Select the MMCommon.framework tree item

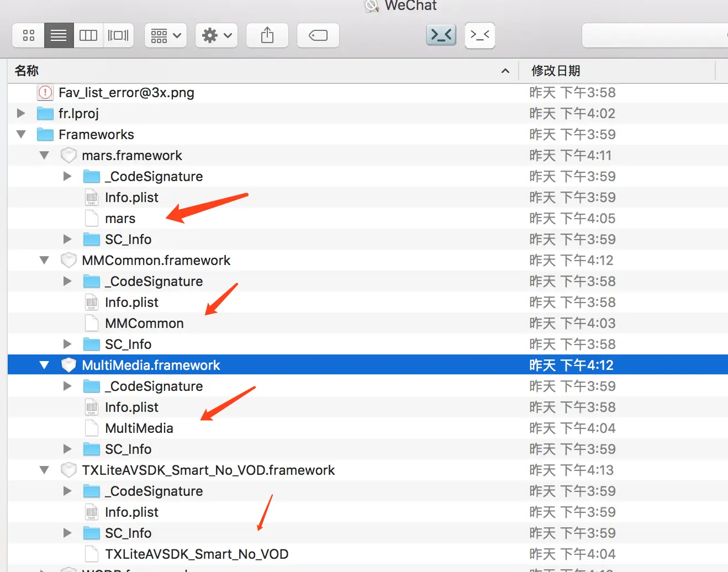[x=157, y=260]
